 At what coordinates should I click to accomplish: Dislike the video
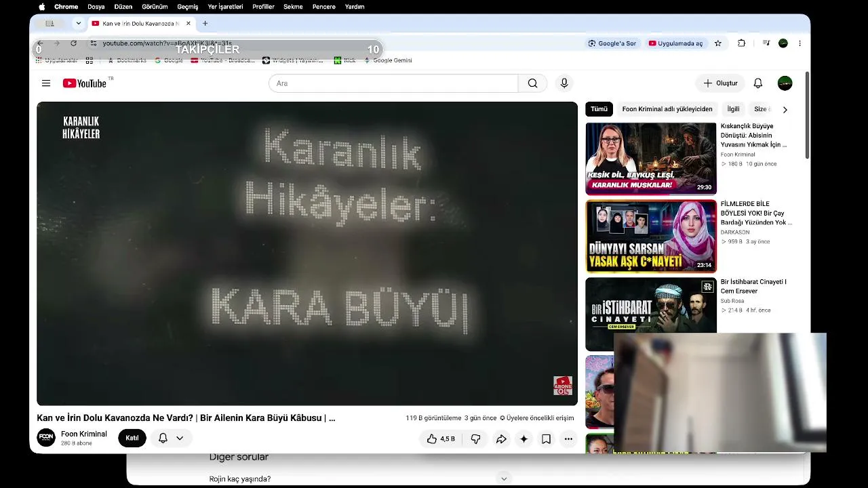[475, 439]
